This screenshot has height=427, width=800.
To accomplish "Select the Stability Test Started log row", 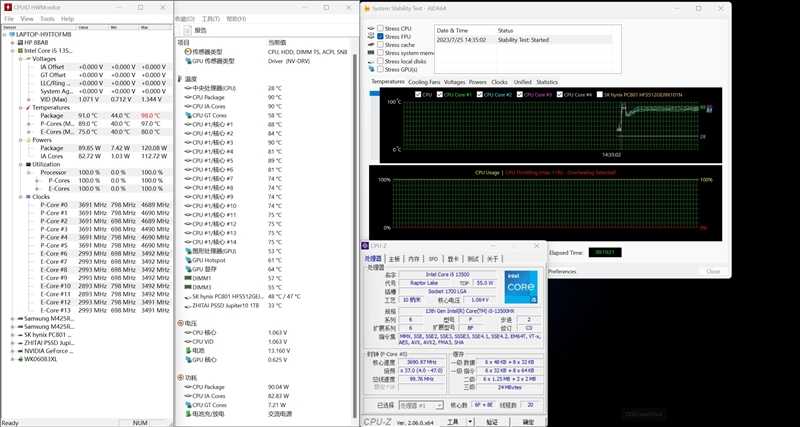I will pyautogui.click(x=528, y=40).
